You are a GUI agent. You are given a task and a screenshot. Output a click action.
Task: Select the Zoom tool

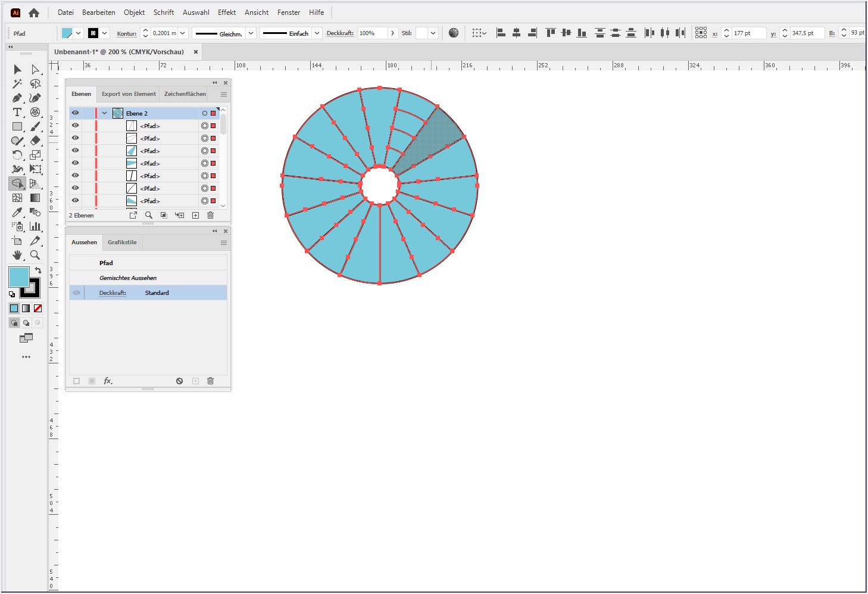point(35,255)
